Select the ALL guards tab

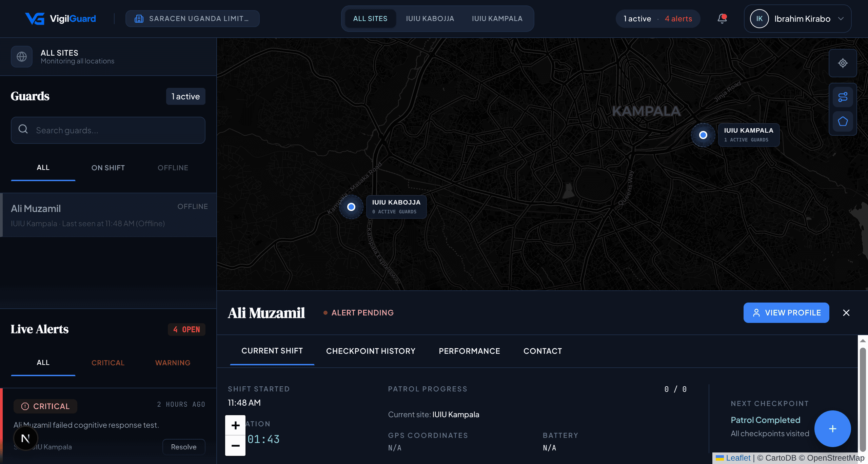pyautogui.click(x=43, y=168)
